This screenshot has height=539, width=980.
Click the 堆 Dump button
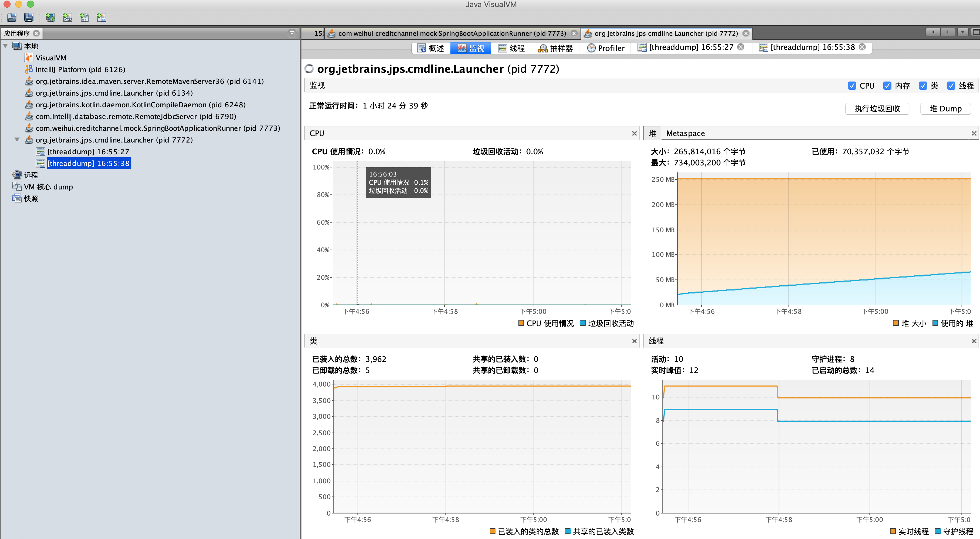coord(945,109)
